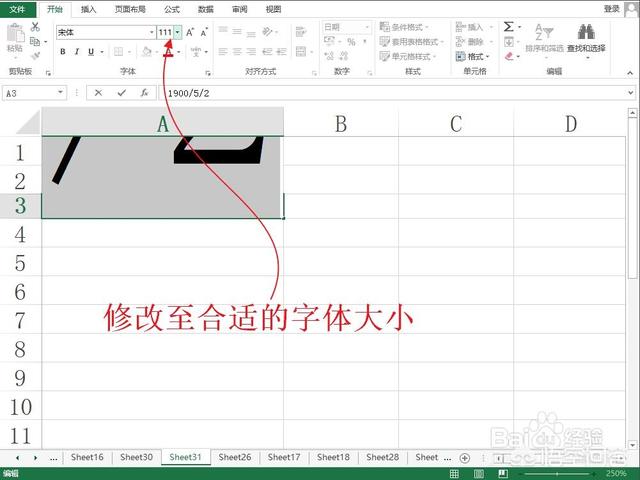Viewport: 640px width, 480px height.
Task: Click the Bottom Align icon
Action: [251, 33]
